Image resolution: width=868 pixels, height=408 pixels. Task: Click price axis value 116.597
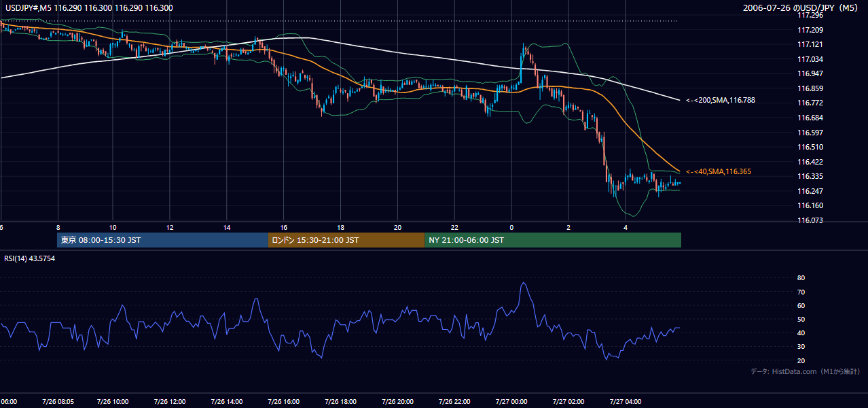811,133
